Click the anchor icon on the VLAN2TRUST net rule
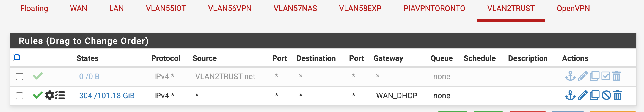Viewport: 644px width, 112px height. click(x=570, y=76)
